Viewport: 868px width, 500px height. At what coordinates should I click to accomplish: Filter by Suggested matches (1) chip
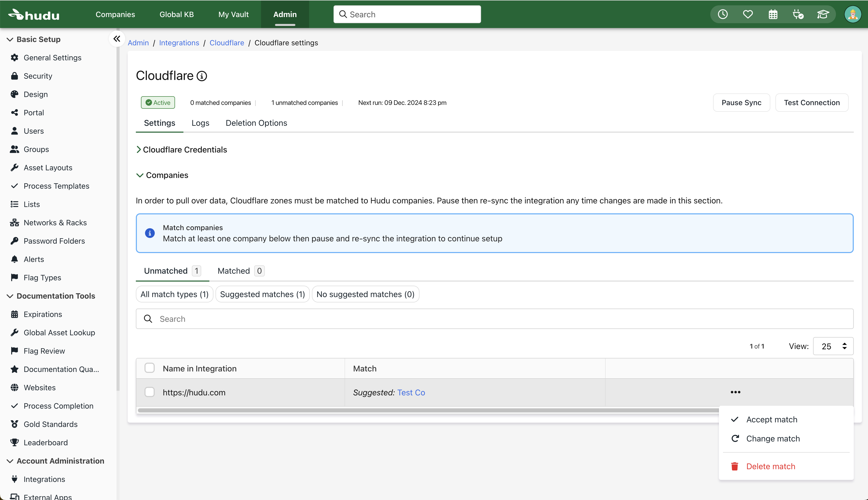pyautogui.click(x=262, y=294)
